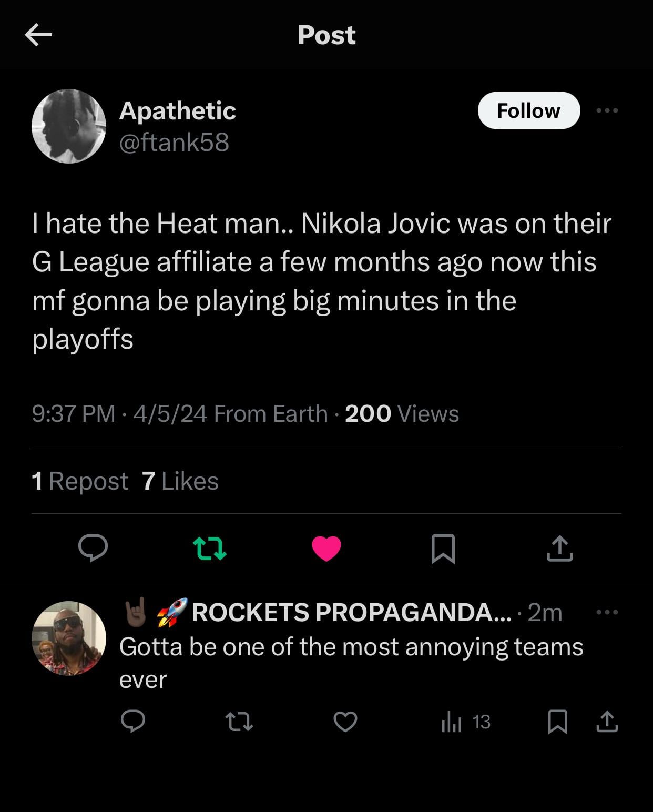Share the Rockets Propaganda reply

(x=607, y=722)
